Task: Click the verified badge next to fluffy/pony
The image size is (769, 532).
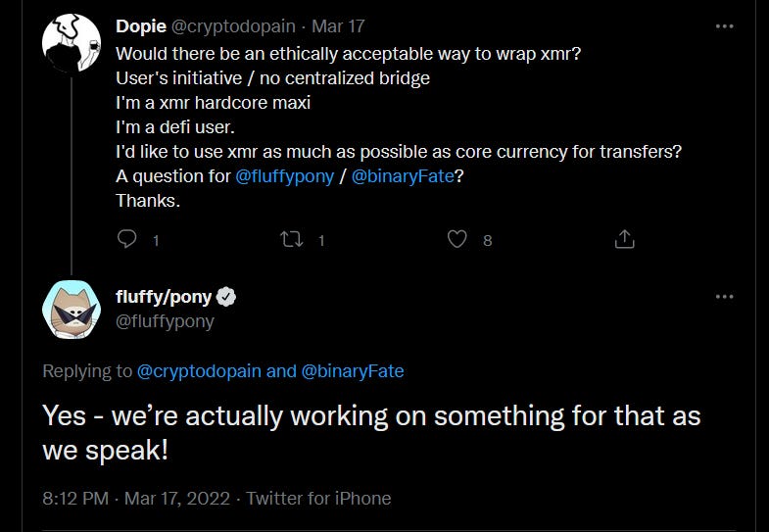Action: click(226, 297)
